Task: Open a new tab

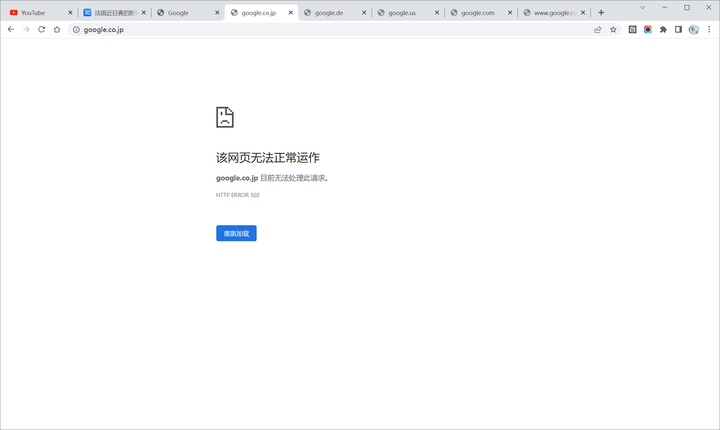Action: point(601,12)
